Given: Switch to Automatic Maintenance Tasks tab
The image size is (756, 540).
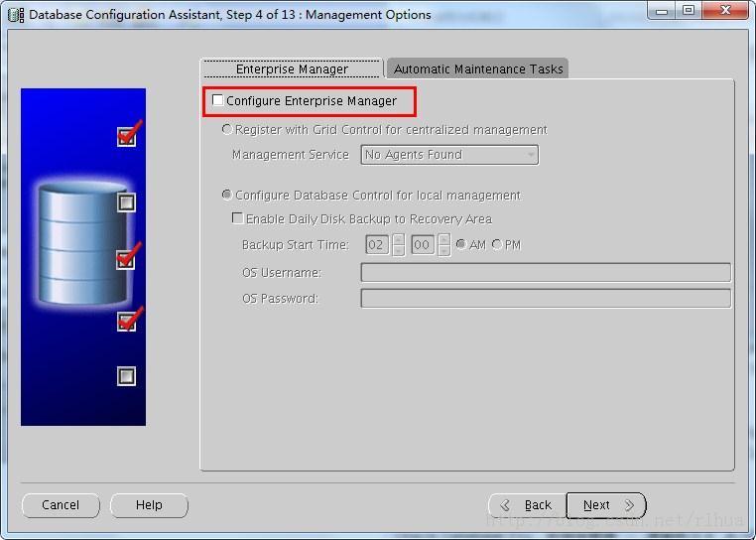Looking at the screenshot, I should (x=478, y=69).
